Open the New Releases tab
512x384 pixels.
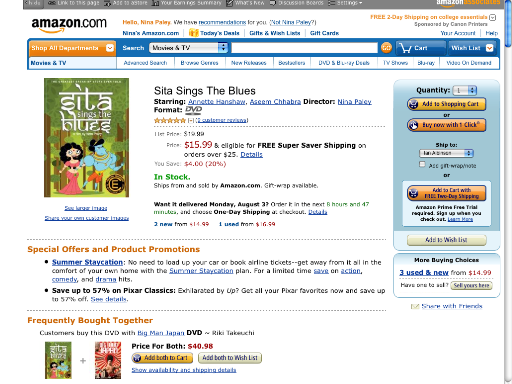(x=249, y=63)
